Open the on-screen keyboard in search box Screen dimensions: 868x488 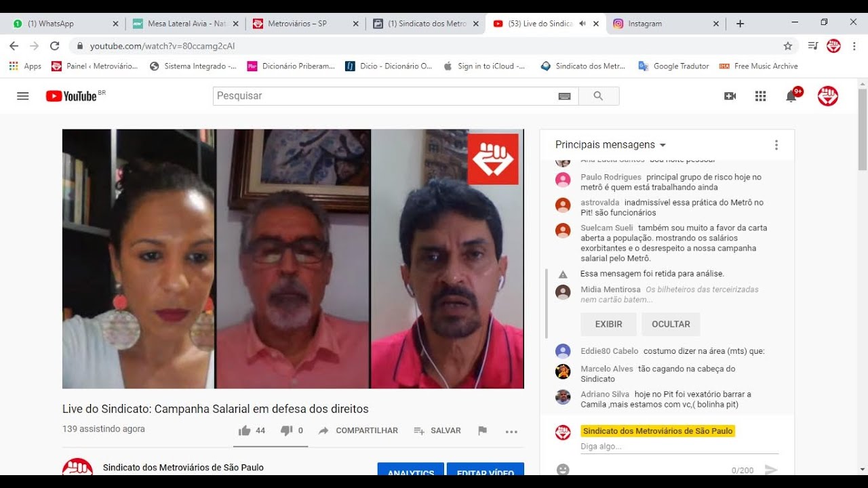coord(564,96)
